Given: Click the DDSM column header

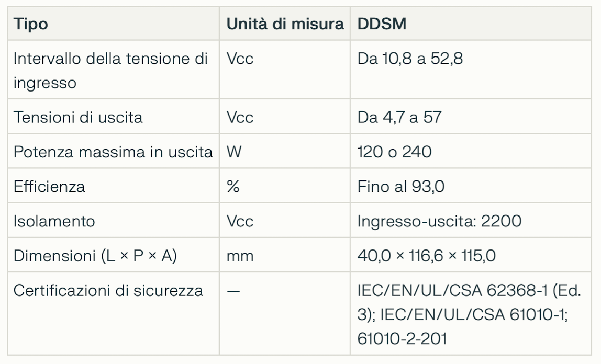Looking at the screenshot, I should (382, 24).
